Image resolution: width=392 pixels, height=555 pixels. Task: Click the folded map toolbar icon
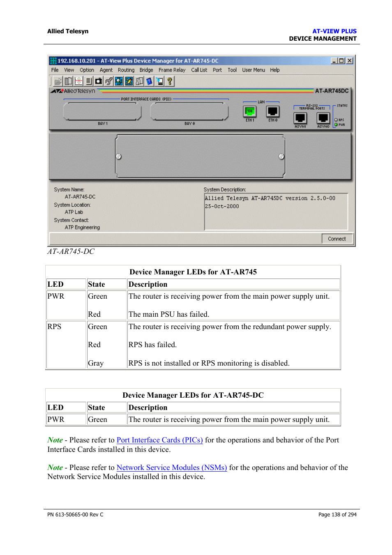(139, 81)
